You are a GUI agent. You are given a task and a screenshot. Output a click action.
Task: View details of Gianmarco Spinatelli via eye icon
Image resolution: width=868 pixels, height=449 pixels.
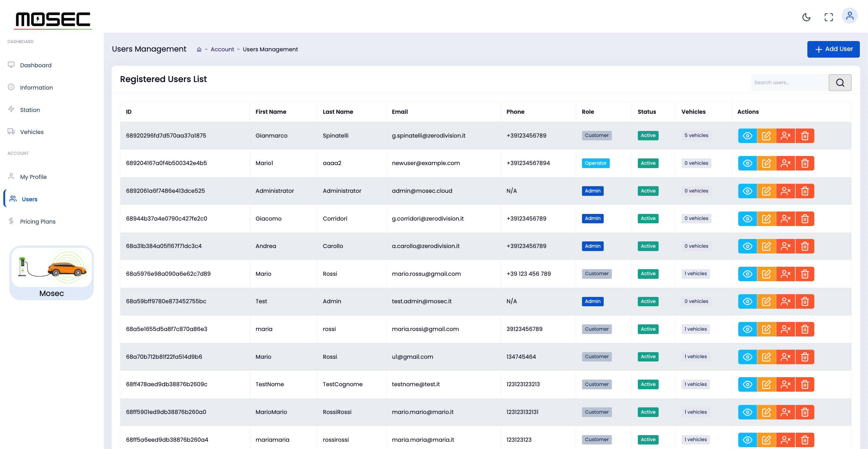coord(747,136)
